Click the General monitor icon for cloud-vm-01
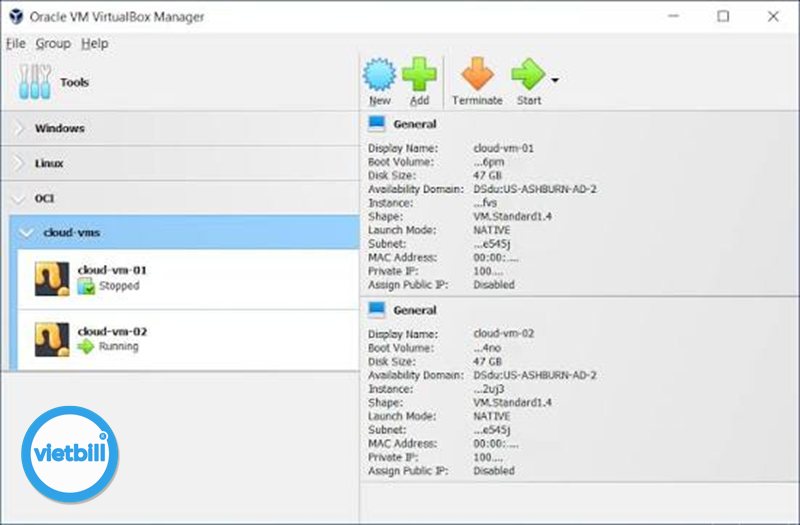Screen dimensions: 800x525 click(377, 124)
